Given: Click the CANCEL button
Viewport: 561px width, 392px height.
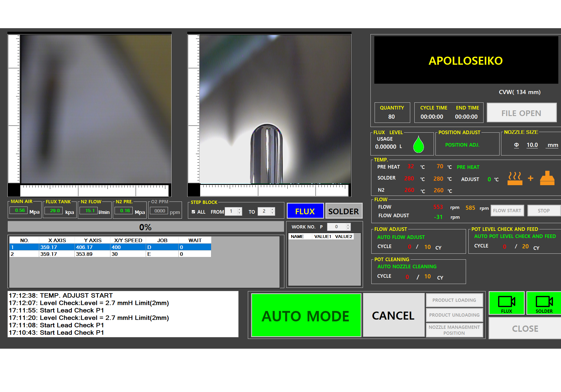Looking at the screenshot, I should point(393,315).
